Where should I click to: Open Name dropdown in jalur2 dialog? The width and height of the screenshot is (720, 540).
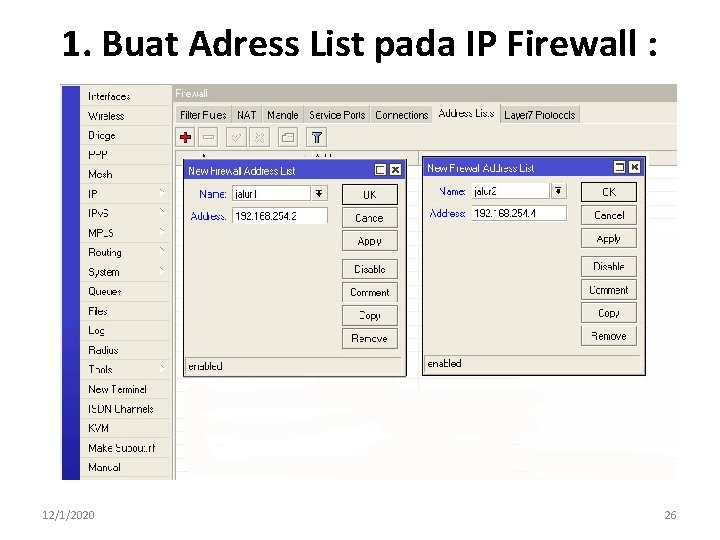558,190
